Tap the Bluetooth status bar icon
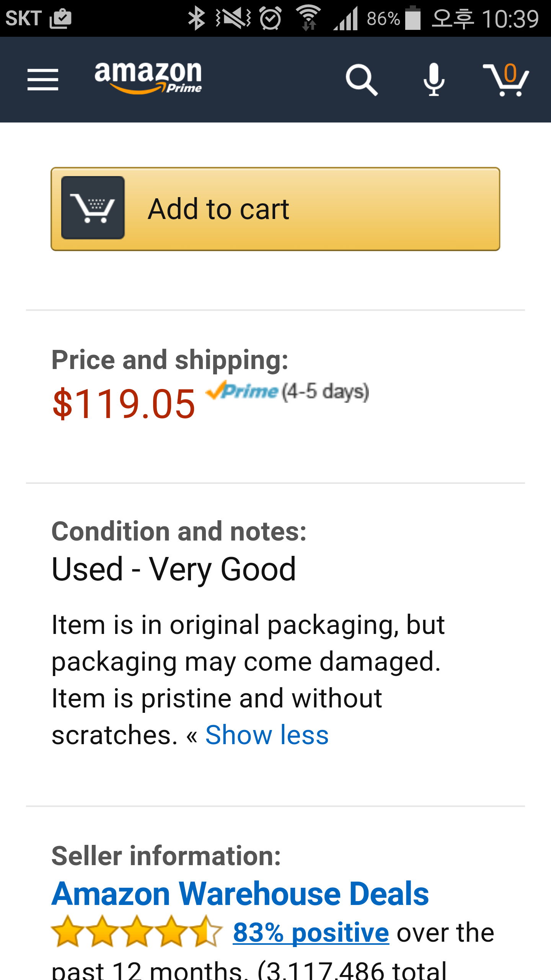551x980 pixels. tap(197, 18)
